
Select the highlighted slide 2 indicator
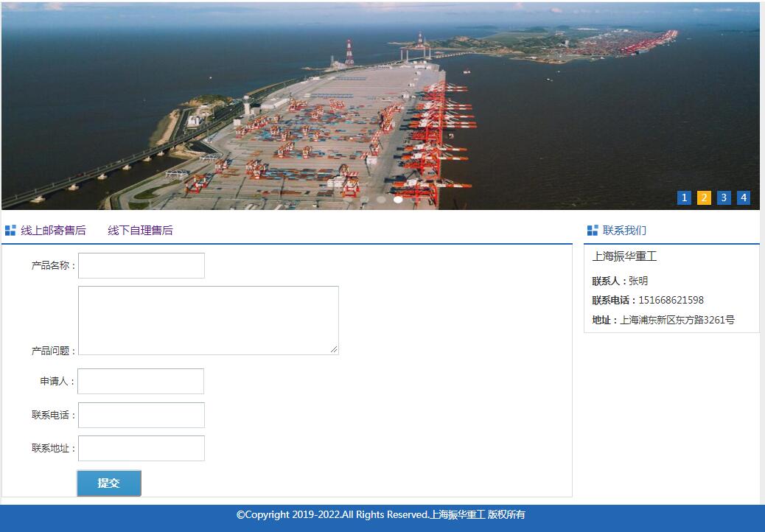click(704, 198)
